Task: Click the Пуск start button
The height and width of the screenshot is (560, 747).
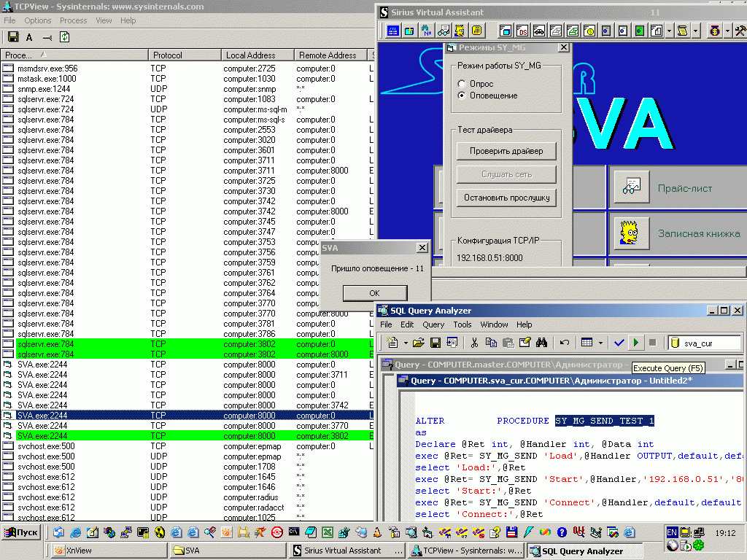Action: 21,532
